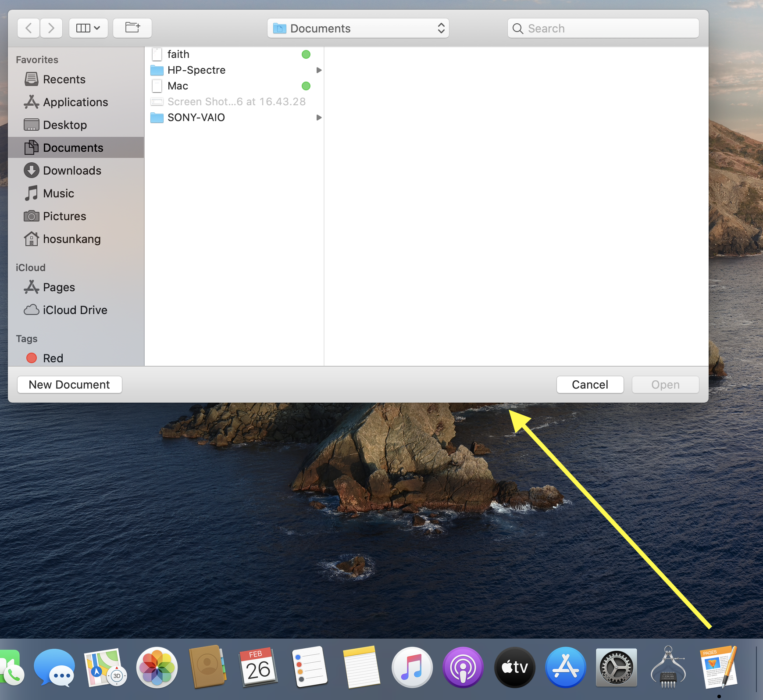763x700 pixels.
Task: Select iCloud Drive in the sidebar
Action: (76, 310)
